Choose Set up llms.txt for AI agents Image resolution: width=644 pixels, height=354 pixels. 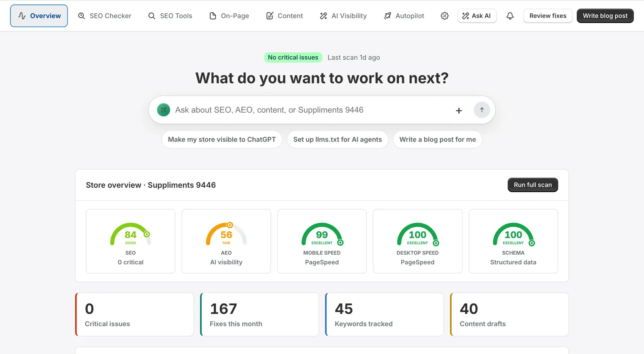(338, 140)
